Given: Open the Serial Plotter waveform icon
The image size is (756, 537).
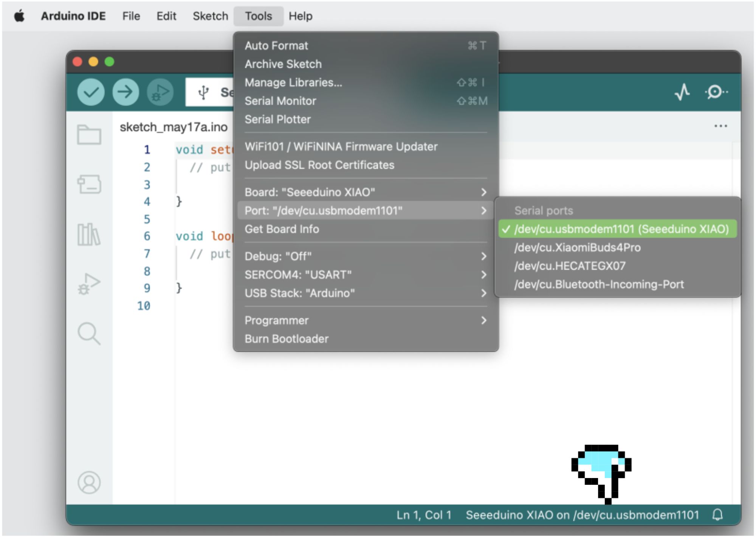Looking at the screenshot, I should pyautogui.click(x=682, y=92).
